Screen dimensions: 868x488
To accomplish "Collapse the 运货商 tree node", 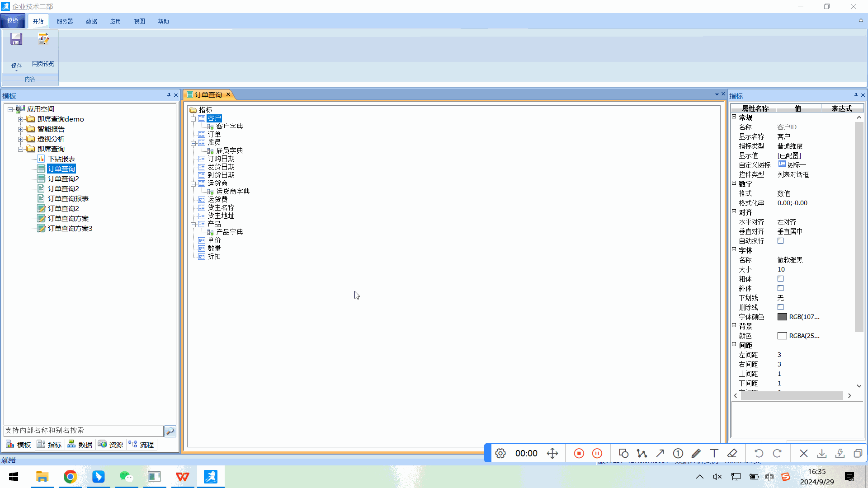I will click(193, 184).
